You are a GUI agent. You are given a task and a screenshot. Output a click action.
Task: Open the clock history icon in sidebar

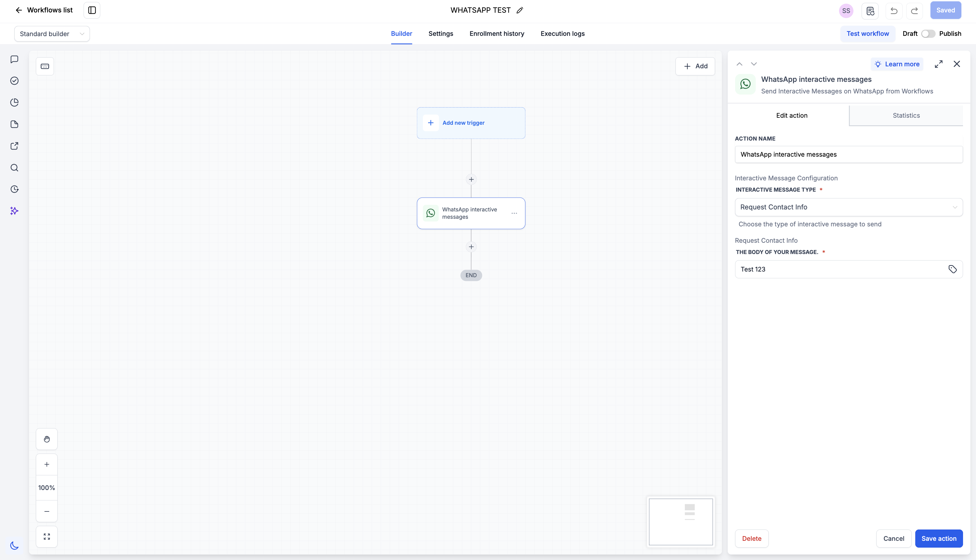point(14,189)
